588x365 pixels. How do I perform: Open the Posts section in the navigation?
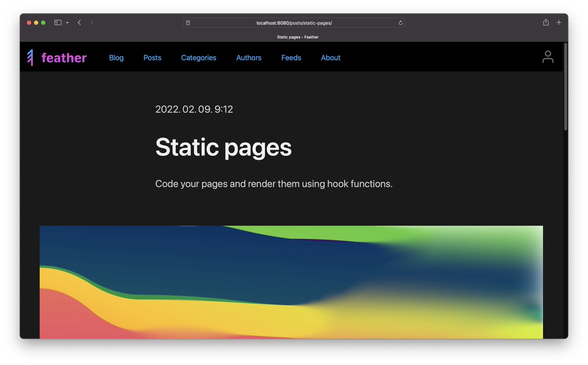152,57
